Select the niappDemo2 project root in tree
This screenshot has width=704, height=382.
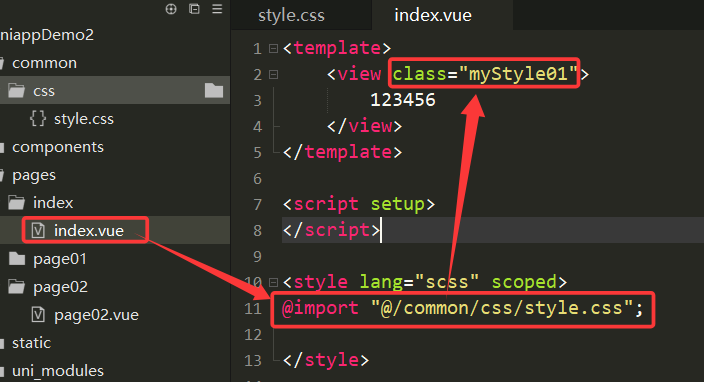coord(47,35)
